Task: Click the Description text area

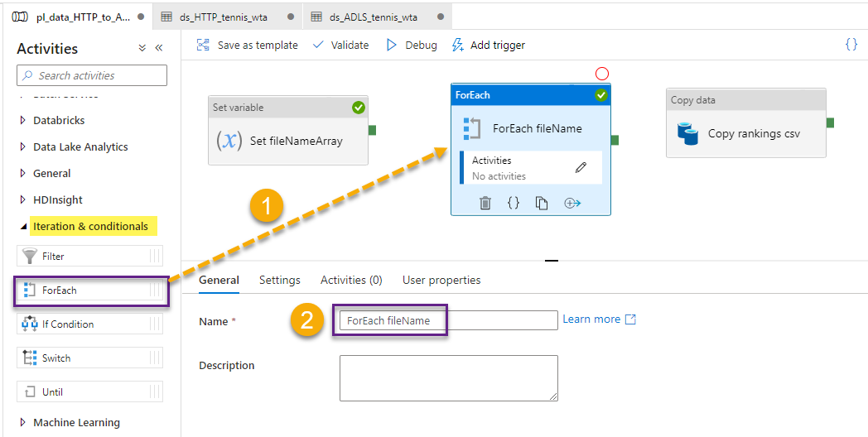Action: [448, 378]
